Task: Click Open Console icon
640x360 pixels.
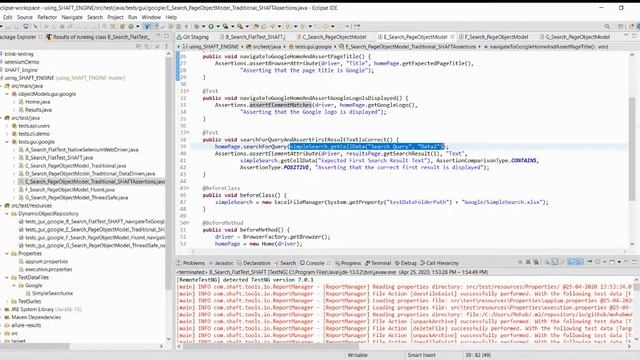Action: 612,262
